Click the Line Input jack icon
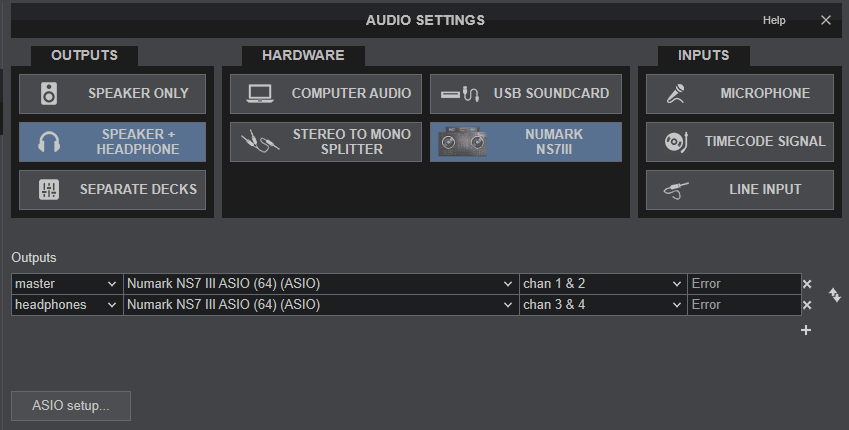 (676, 190)
